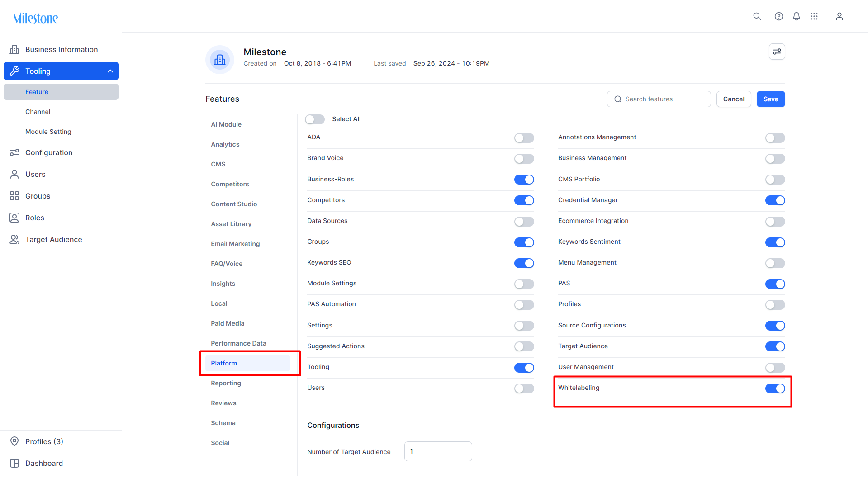The width and height of the screenshot is (868, 488).
Task: Open the Channel submenu item
Action: 61,112
